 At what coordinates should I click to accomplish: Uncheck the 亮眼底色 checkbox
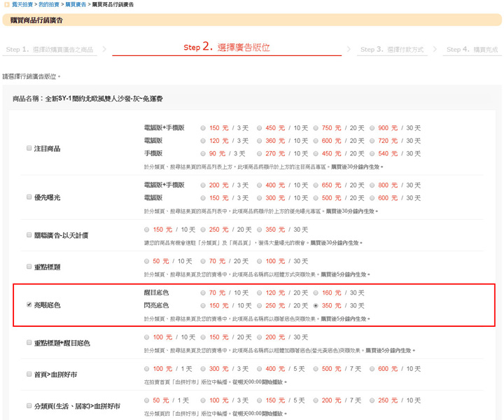(x=29, y=305)
